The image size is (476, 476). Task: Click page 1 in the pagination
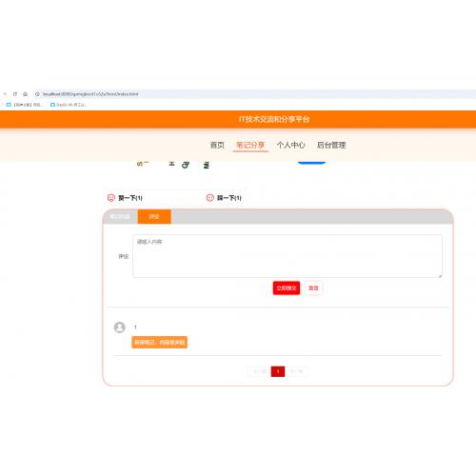(x=278, y=371)
